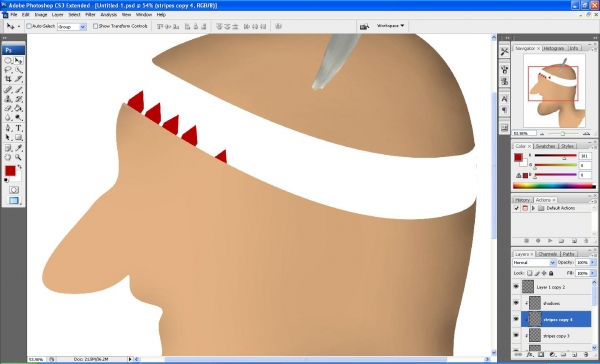This screenshot has width=600, height=364.
Task: Switch to the History tab
Action: click(522, 200)
